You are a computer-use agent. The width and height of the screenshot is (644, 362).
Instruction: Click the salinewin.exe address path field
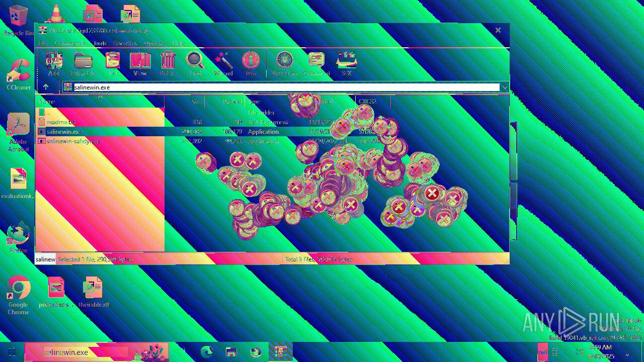(x=281, y=87)
